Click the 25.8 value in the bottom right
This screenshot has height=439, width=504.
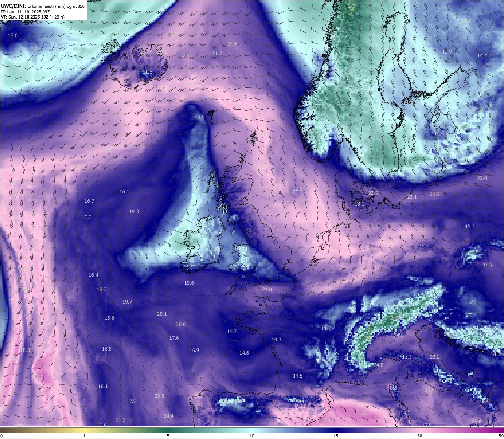coord(476,422)
